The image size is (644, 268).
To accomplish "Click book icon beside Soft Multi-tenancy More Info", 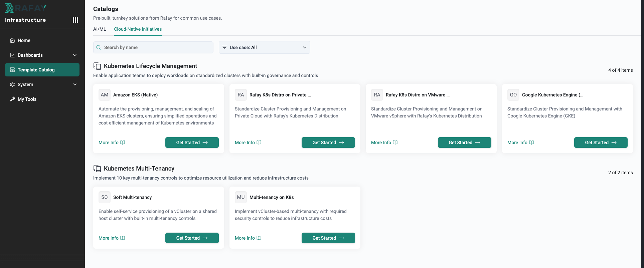I will [123, 238].
